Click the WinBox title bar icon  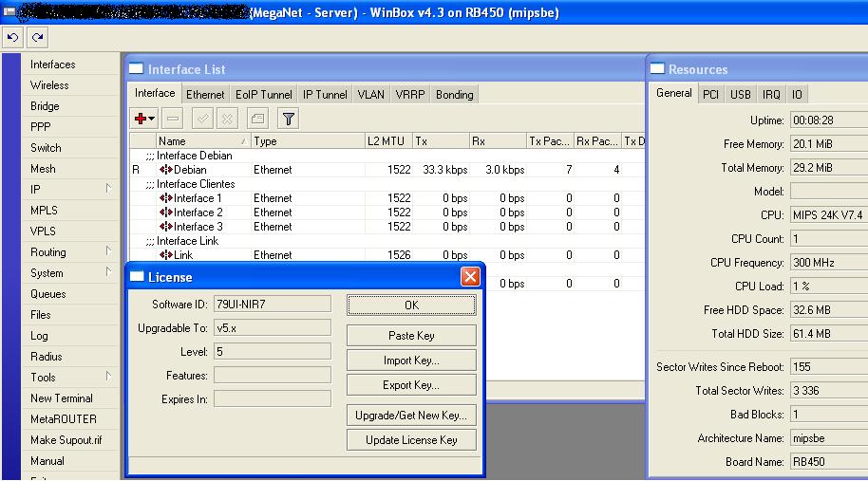click(x=9, y=11)
